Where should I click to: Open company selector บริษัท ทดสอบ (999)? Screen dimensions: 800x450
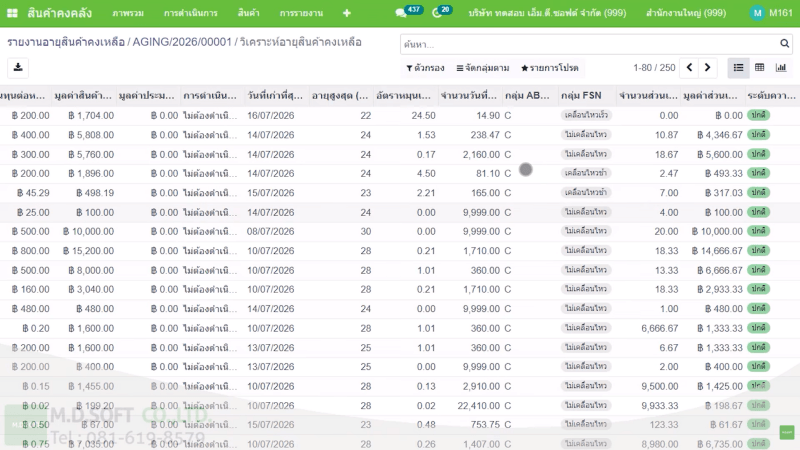pyautogui.click(x=547, y=13)
